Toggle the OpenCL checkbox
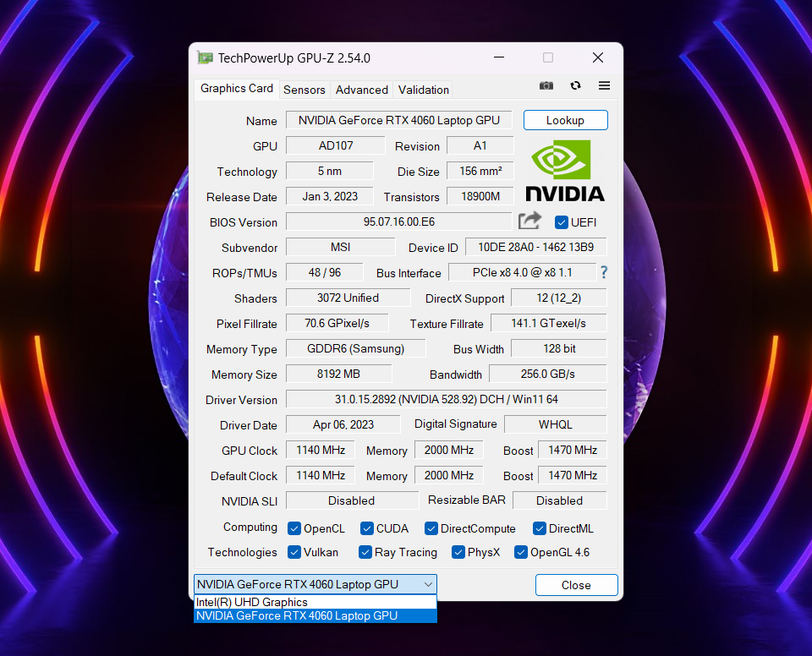 point(294,528)
